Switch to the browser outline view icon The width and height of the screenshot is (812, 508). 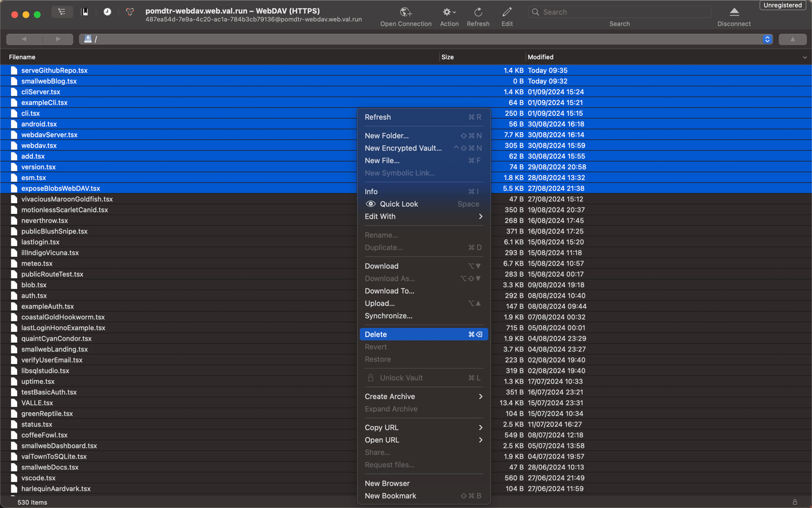coord(62,12)
